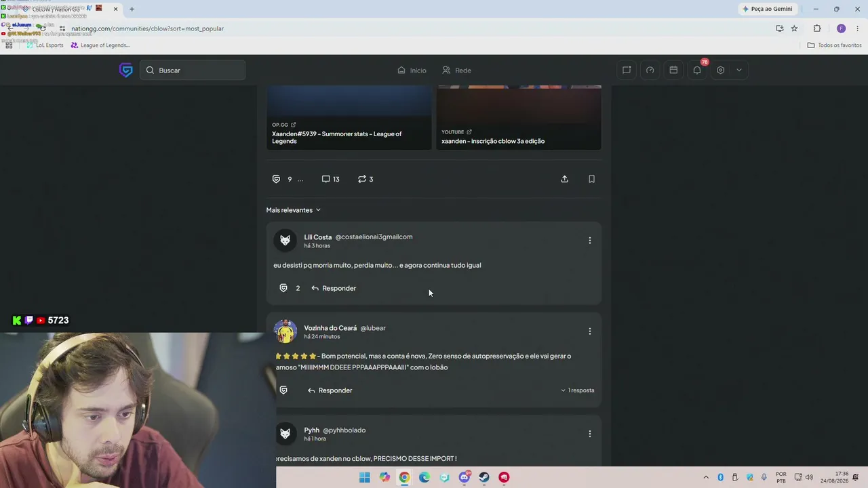Click Peça ao Gemini button
The width and height of the screenshot is (868, 488).
click(x=768, y=9)
